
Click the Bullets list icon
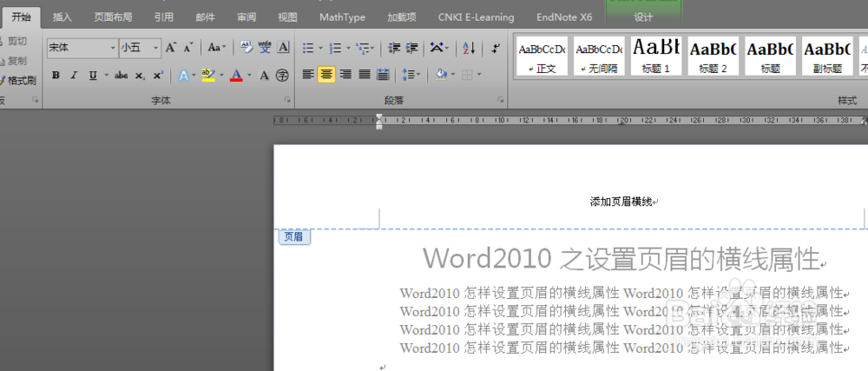[308, 48]
